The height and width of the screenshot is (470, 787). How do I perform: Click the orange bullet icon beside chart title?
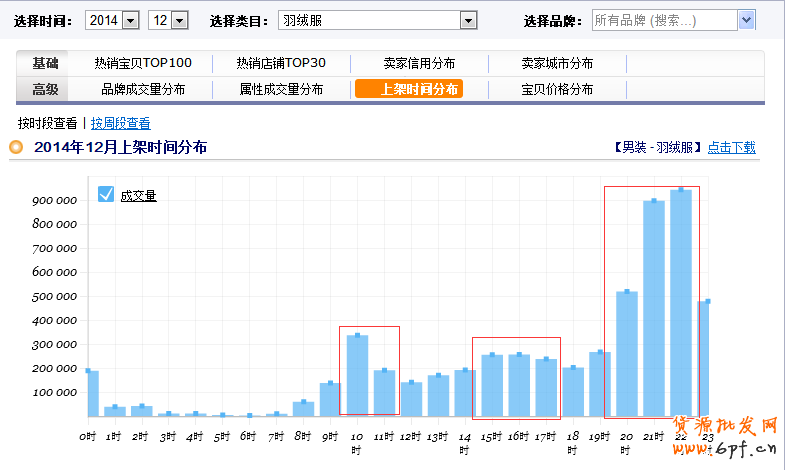[x=16, y=148]
